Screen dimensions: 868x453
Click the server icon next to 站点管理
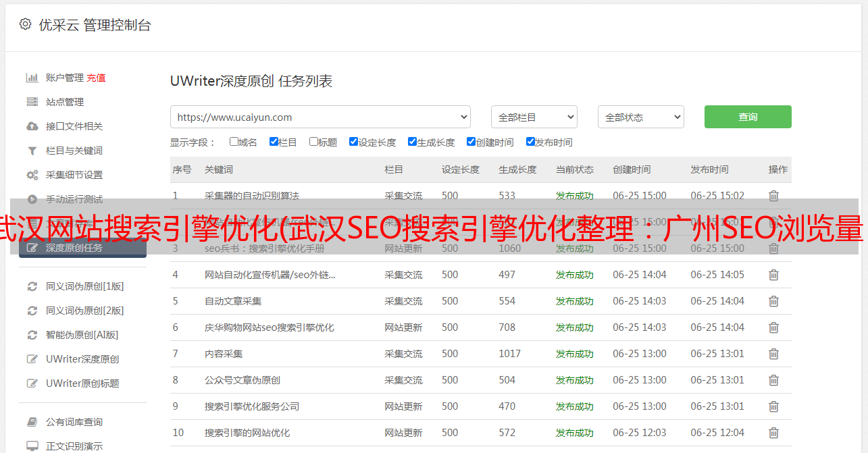coord(32,102)
